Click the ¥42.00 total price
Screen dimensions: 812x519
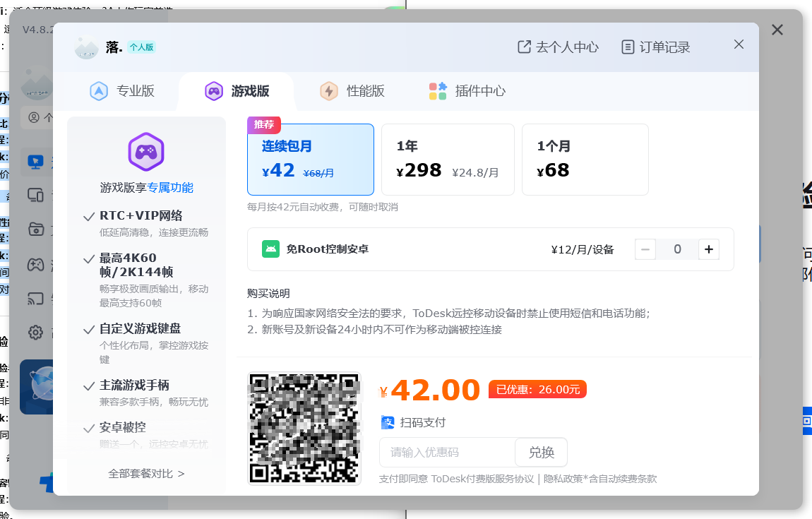tap(430, 390)
